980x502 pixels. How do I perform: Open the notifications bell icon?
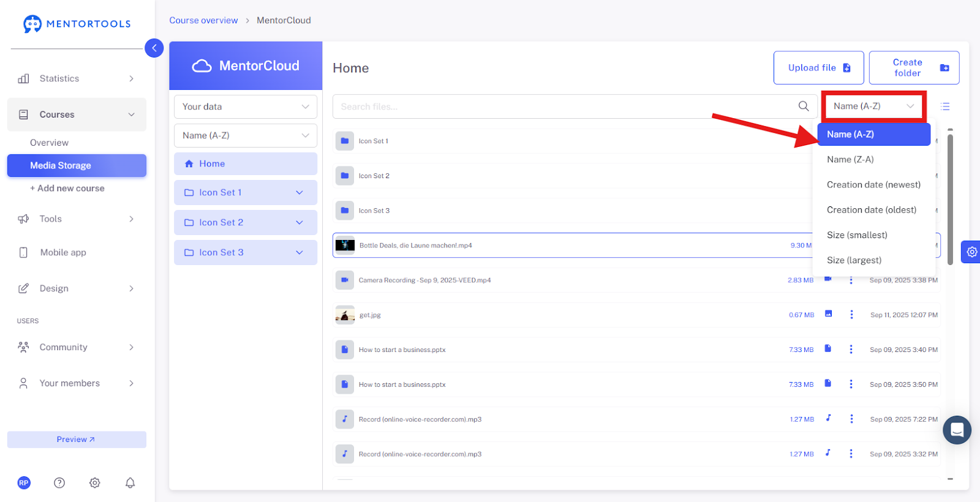pyautogui.click(x=130, y=483)
